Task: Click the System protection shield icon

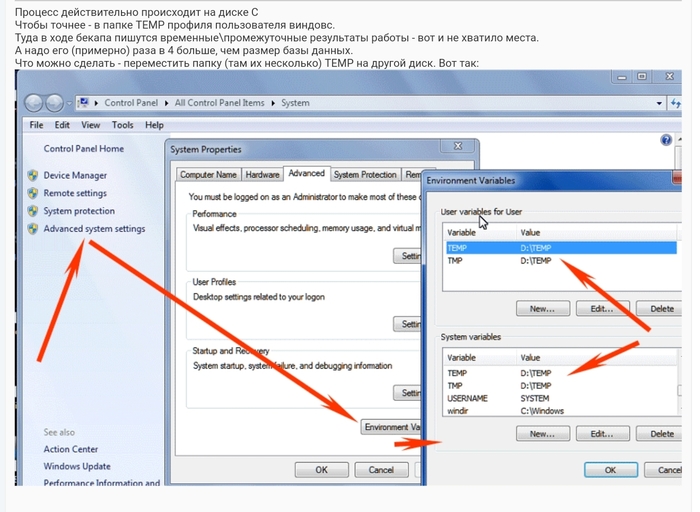Action: click(33, 211)
